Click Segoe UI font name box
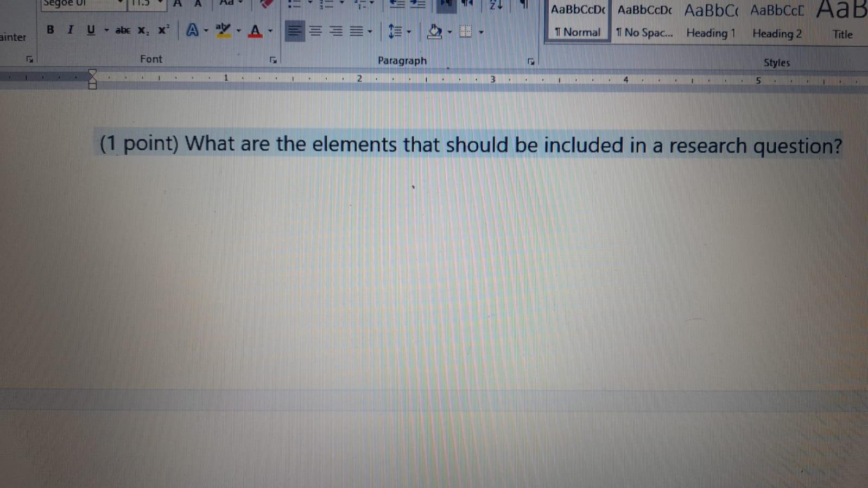This screenshot has width=868, height=488. (x=83, y=4)
